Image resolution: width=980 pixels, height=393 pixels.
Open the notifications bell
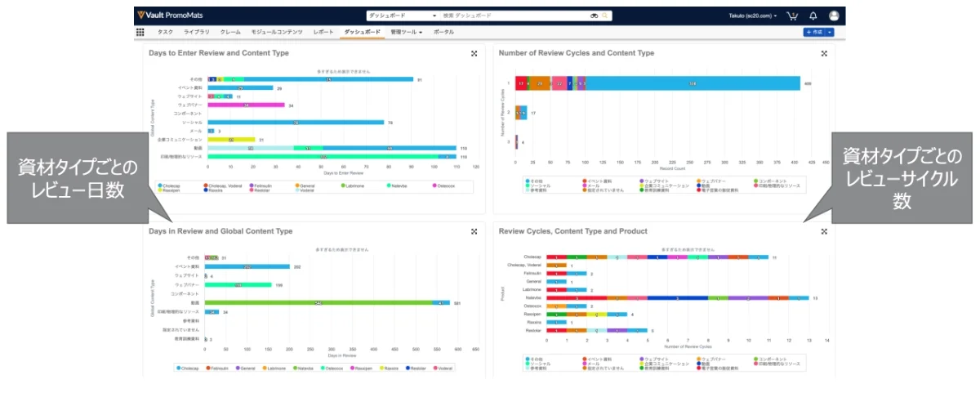click(813, 16)
